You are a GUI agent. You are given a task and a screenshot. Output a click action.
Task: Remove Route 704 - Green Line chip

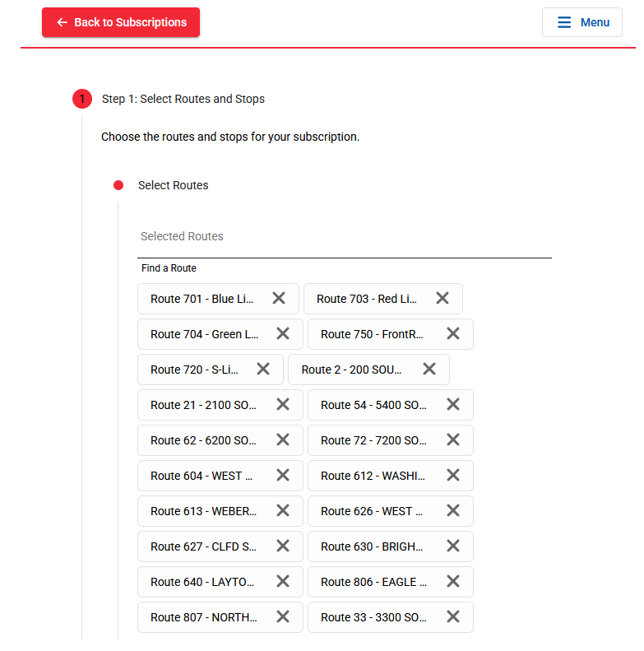(283, 333)
